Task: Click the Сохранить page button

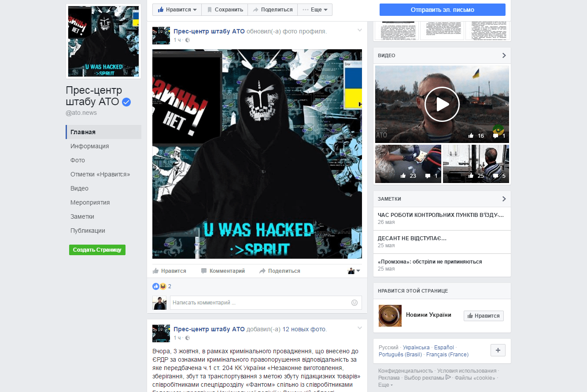Action: 225,10
